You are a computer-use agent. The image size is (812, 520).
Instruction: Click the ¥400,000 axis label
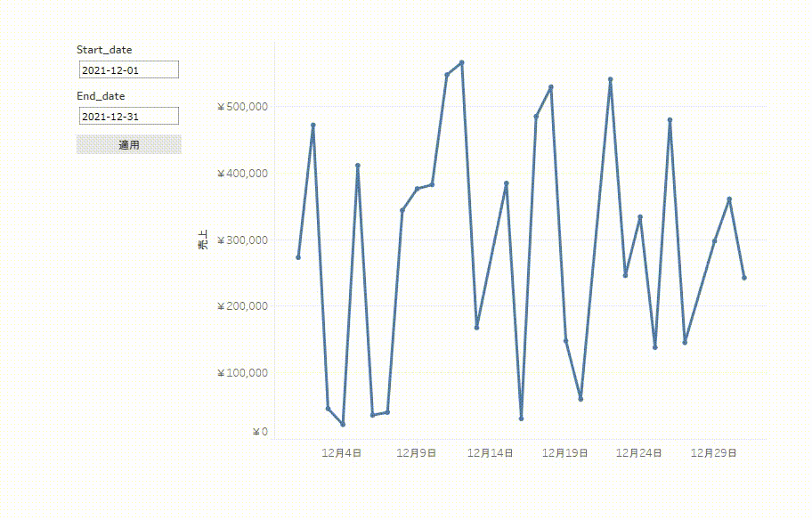[x=242, y=174]
